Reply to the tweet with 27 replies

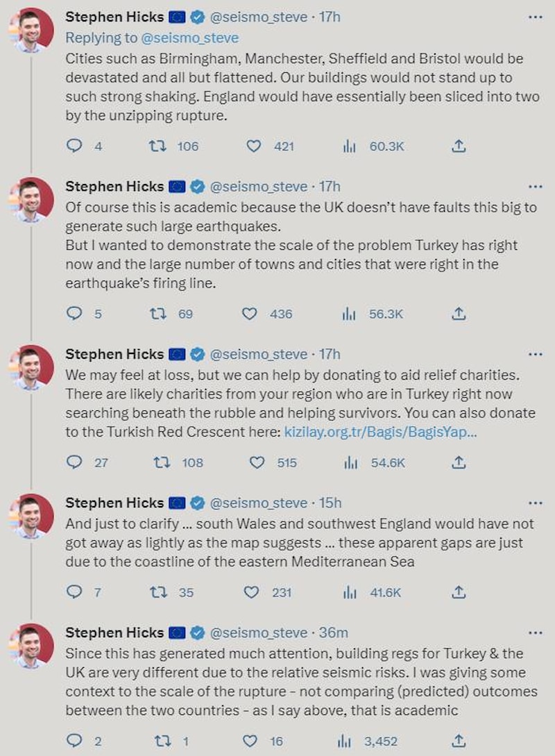[75, 462]
